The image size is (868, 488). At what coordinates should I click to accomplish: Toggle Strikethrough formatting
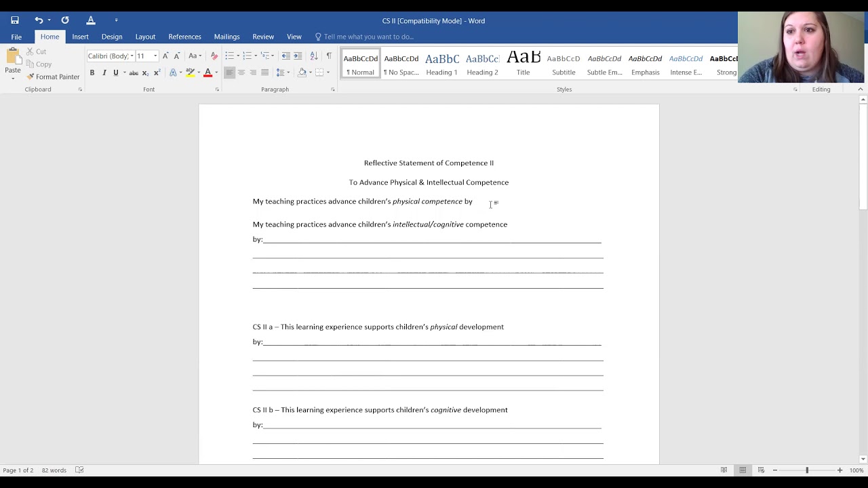(134, 73)
